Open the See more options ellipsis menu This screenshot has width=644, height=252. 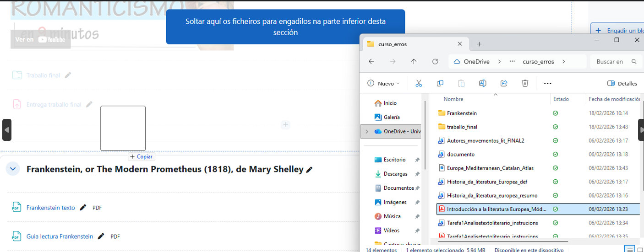click(x=547, y=84)
